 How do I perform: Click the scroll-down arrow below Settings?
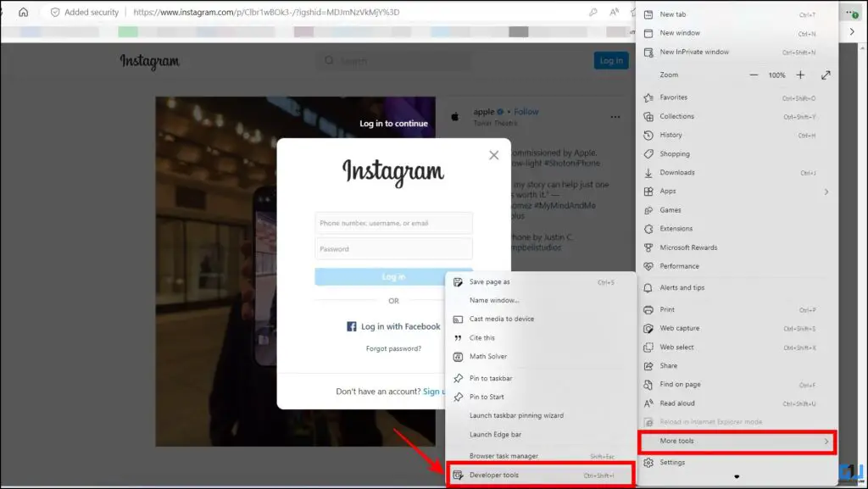(737, 476)
